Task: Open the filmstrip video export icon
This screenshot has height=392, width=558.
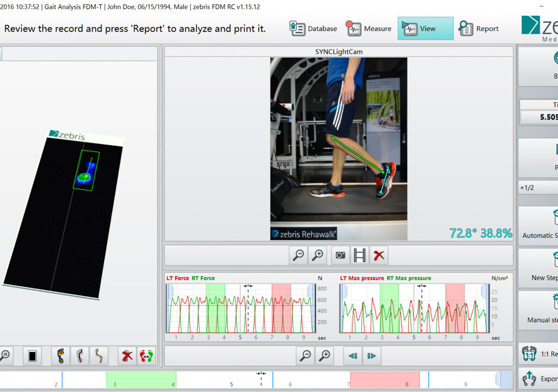Action: click(360, 255)
